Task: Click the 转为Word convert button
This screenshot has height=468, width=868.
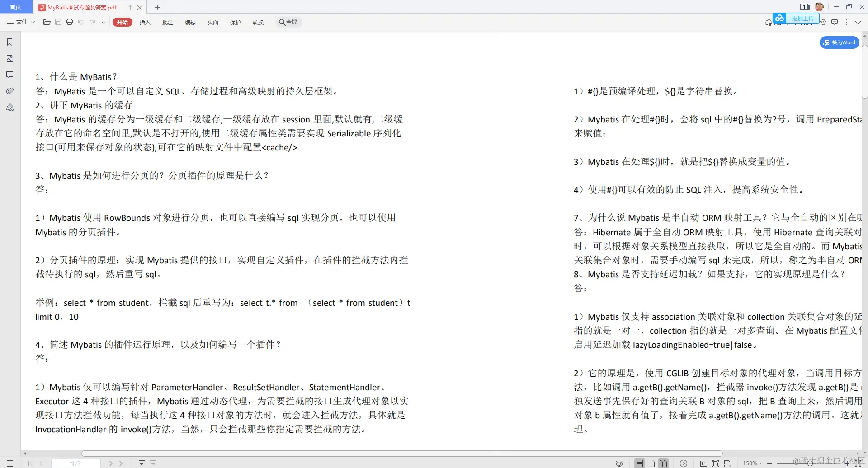Action: 839,42
